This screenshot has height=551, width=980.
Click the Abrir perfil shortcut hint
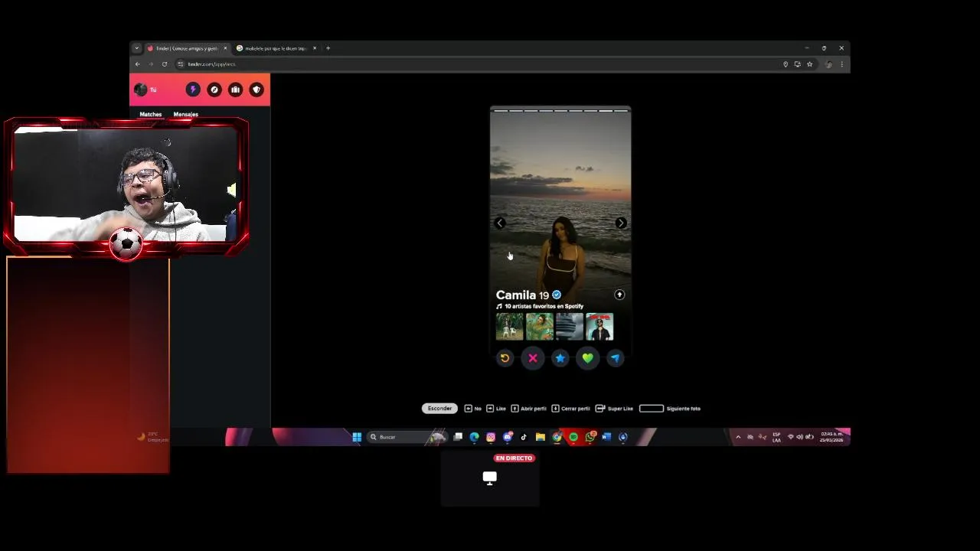(x=528, y=409)
